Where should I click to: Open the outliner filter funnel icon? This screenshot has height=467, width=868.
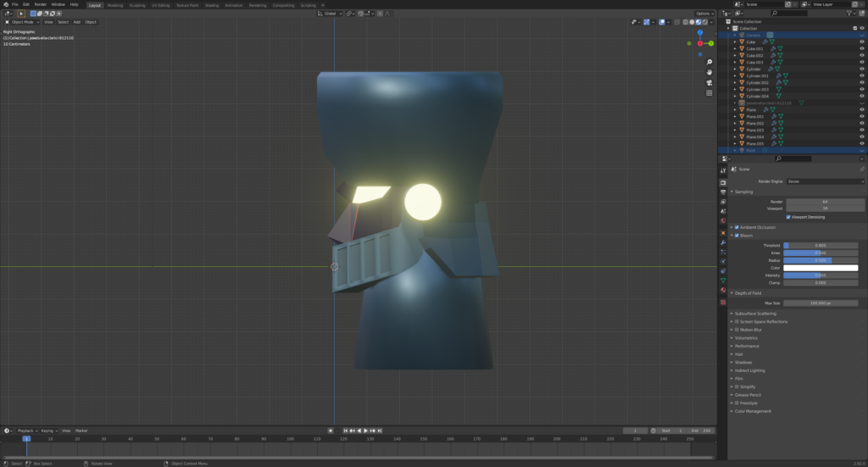click(851, 14)
